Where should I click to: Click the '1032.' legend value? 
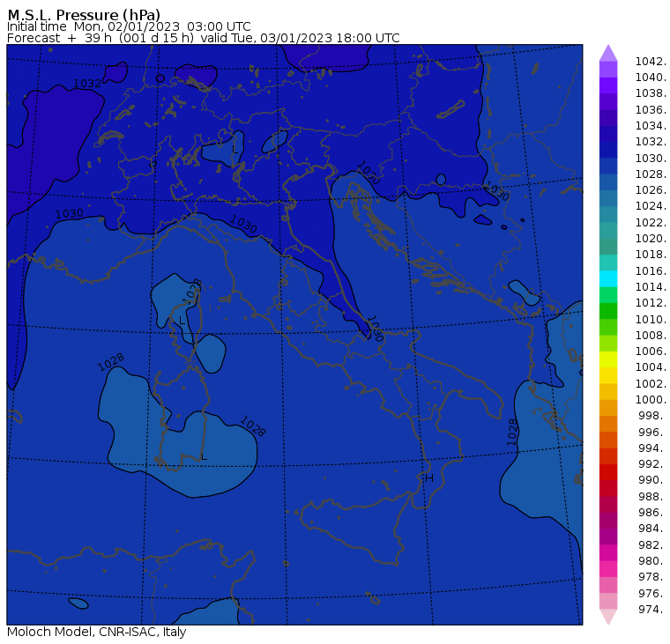[x=651, y=142]
